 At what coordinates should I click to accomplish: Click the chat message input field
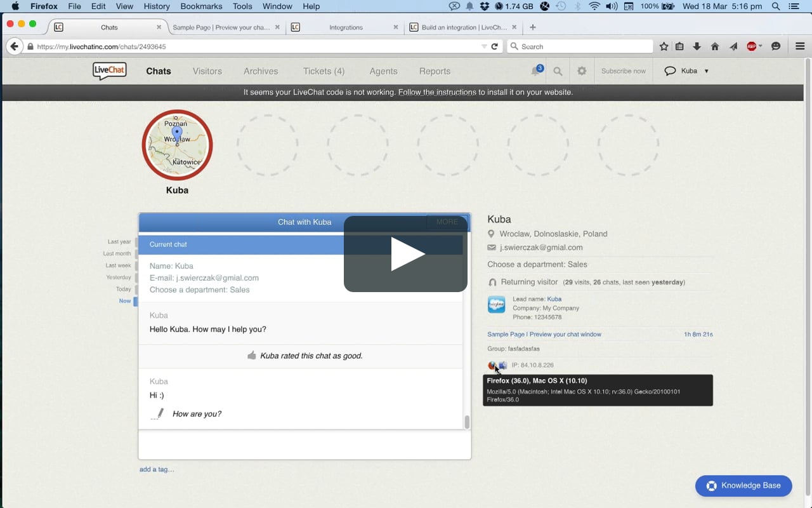coord(304,444)
